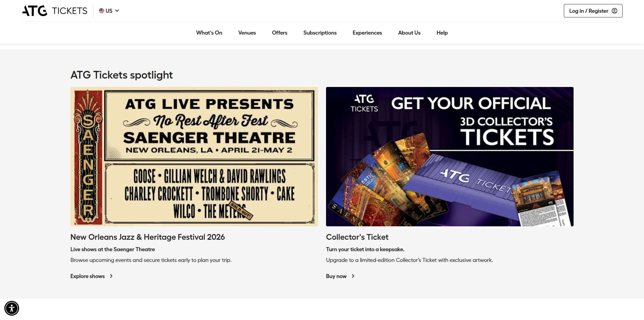Viewport: 644px width, 320px height.
Task: Click the US flag icon
Action: (x=102, y=11)
